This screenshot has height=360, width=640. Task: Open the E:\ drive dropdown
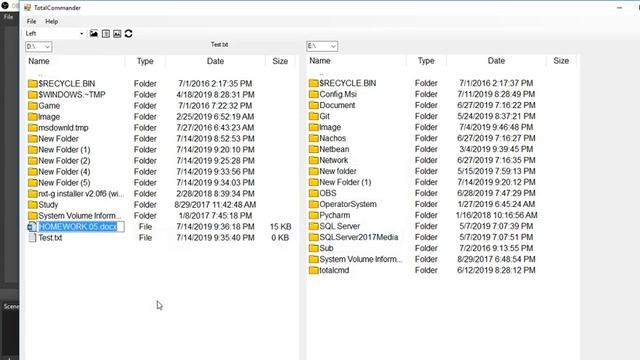click(x=322, y=46)
